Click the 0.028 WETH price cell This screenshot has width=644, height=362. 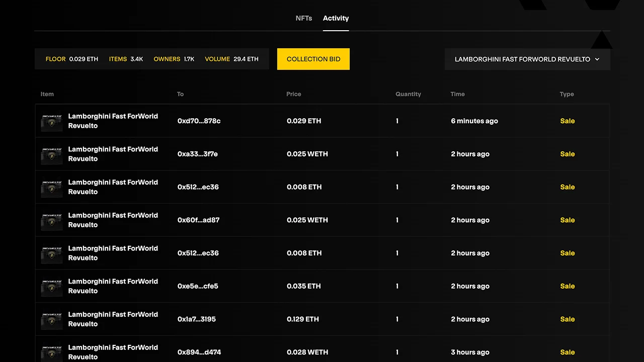click(x=307, y=352)
